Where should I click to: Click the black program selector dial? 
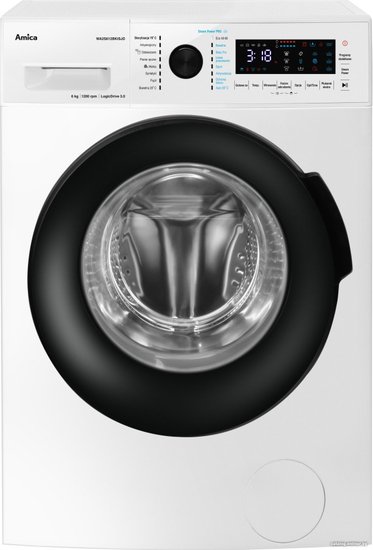186,61
